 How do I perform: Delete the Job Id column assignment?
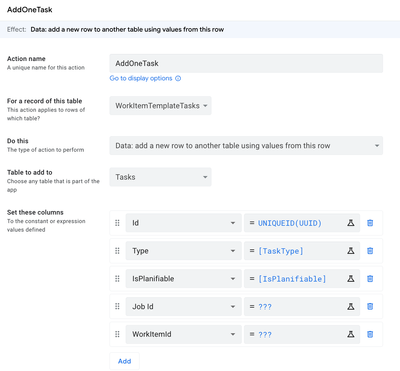pyautogui.click(x=370, y=306)
